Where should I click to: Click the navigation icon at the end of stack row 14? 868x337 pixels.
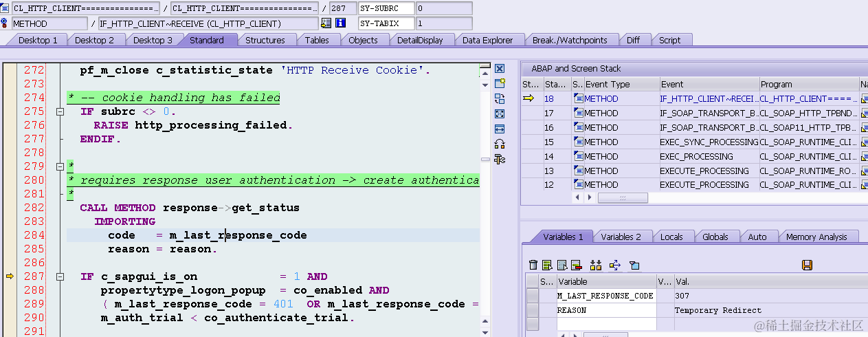[x=864, y=156]
